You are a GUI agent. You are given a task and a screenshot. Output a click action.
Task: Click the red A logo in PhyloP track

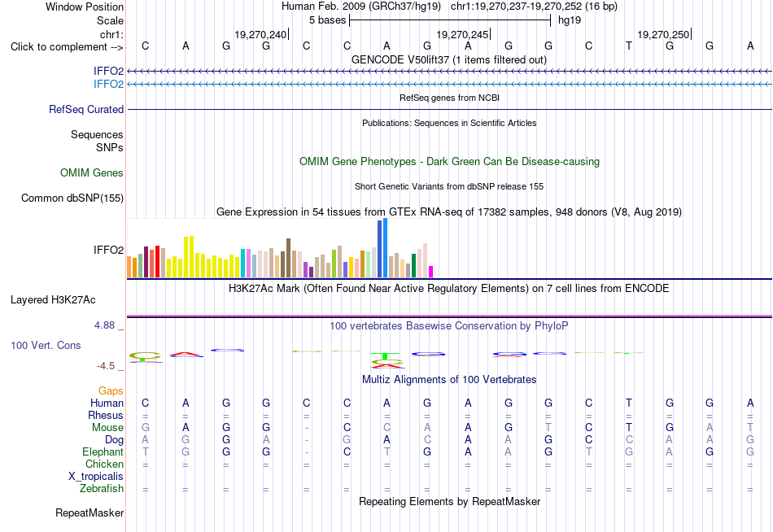point(186,354)
